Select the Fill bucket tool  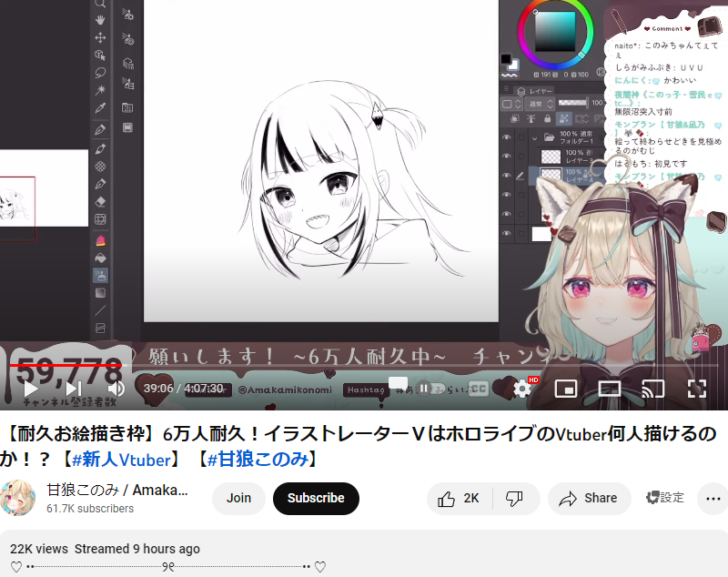point(100,258)
